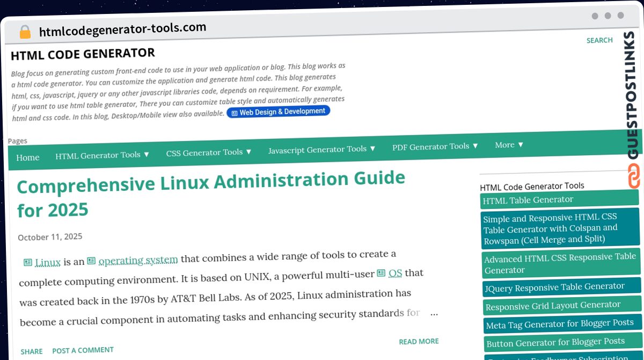This screenshot has height=360, width=644.
Task: Click the icon before OS link
Action: tap(381, 273)
